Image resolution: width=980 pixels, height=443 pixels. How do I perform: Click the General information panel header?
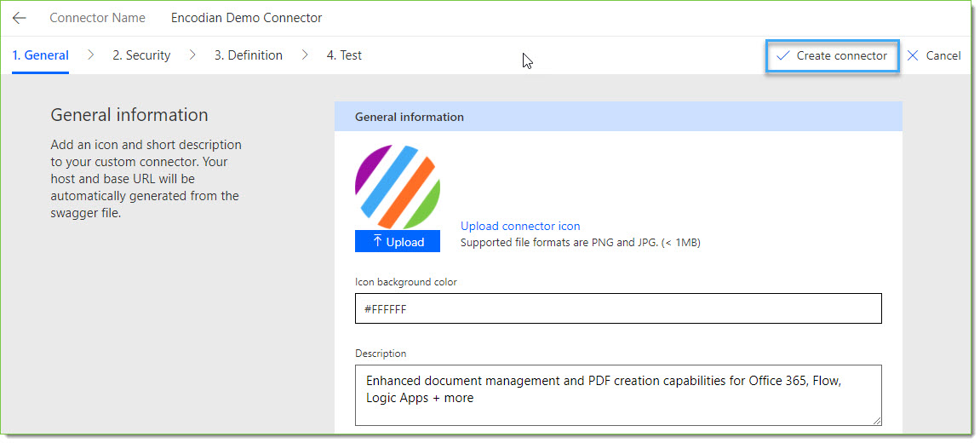click(618, 117)
